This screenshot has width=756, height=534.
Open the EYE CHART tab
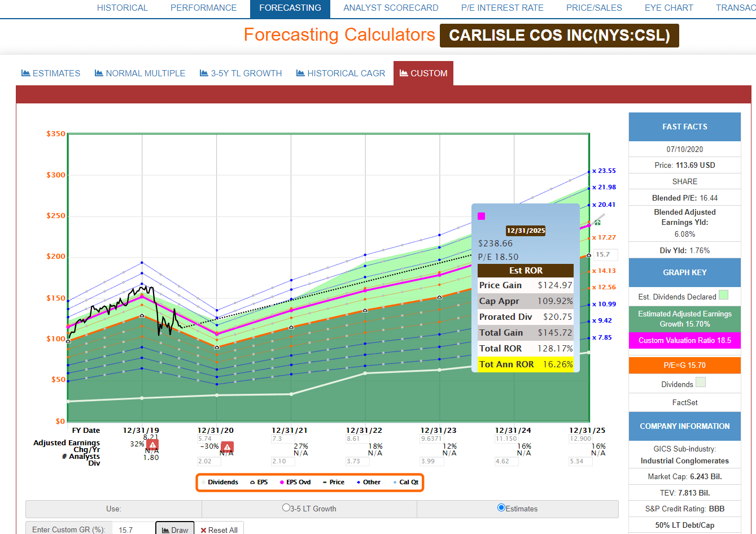click(x=669, y=8)
